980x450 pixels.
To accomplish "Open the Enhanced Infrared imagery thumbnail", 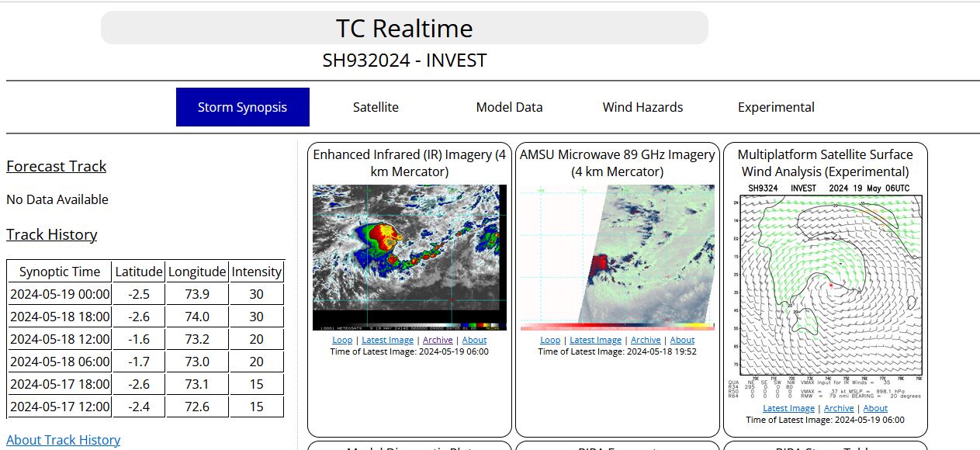I will point(409,257).
